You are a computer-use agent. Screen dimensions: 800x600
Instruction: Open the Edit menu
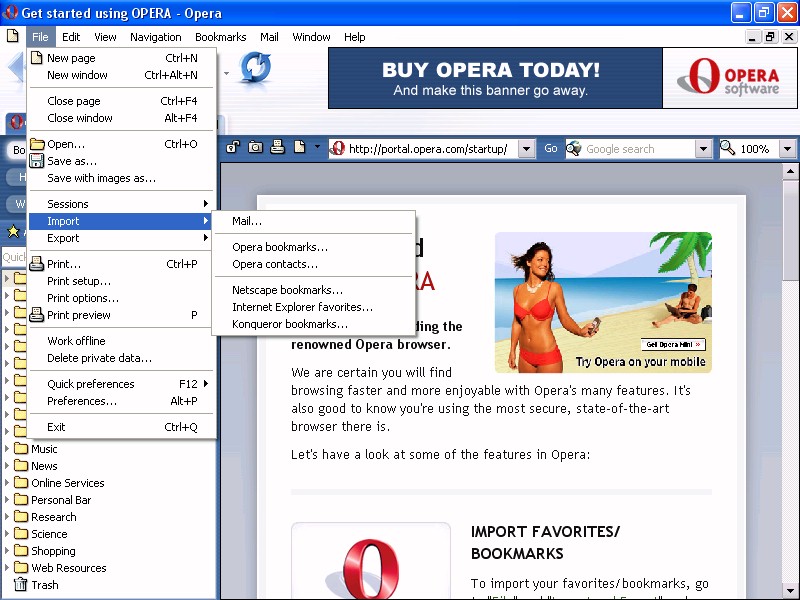(71, 37)
